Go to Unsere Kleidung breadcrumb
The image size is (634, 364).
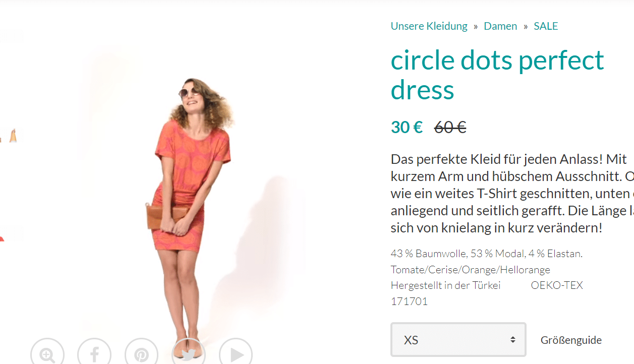429,26
